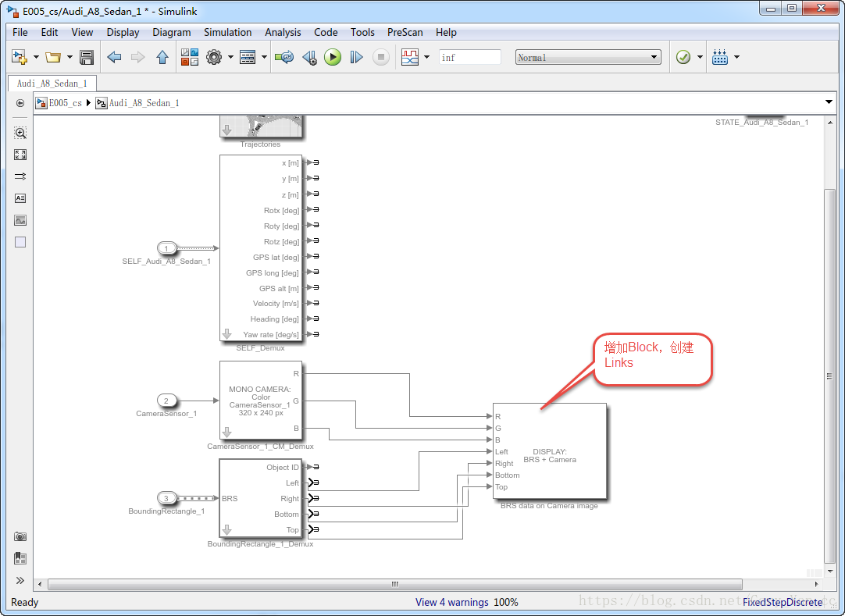The height and width of the screenshot is (616, 845).
Task: Click the View 4 warnings link
Action: coord(451,602)
